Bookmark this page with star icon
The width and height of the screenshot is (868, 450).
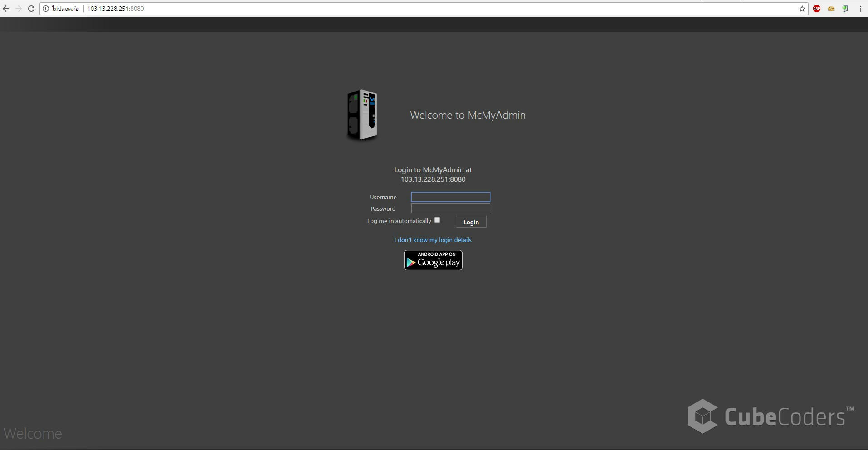tap(802, 9)
